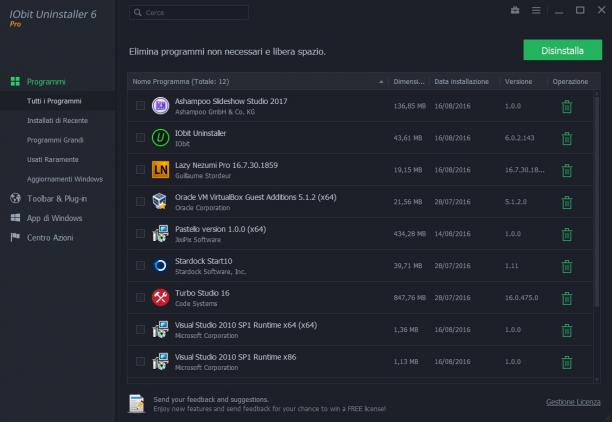Click the green IObit Uninstaller program icon
The height and width of the screenshot is (422, 612).
pos(160,138)
